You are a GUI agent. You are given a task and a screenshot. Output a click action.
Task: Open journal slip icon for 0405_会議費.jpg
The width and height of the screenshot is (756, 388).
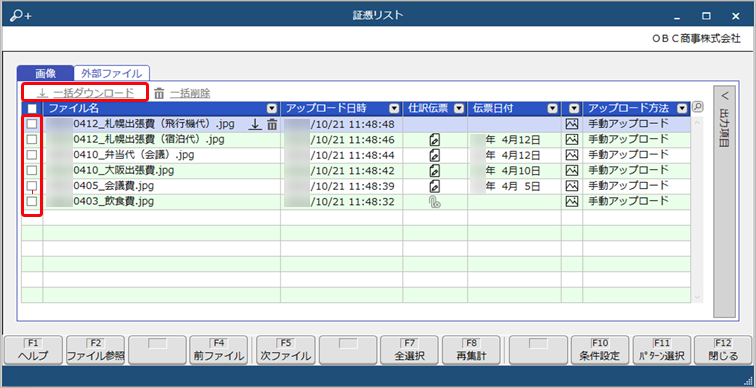434,186
